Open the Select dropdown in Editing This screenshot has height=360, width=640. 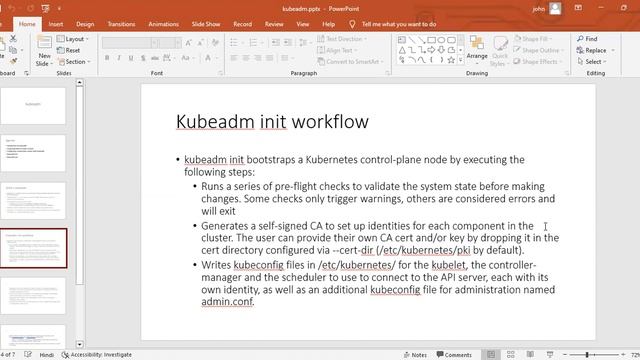592,62
